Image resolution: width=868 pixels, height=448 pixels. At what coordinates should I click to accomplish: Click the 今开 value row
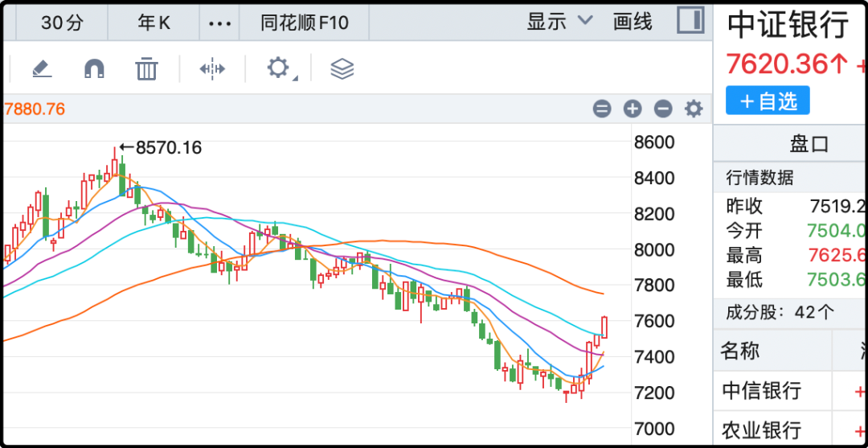(x=795, y=230)
